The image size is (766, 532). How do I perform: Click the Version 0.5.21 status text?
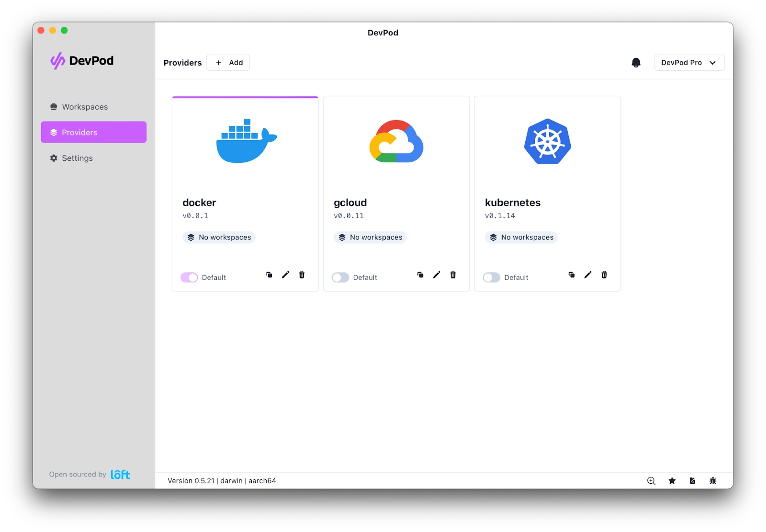tap(222, 481)
